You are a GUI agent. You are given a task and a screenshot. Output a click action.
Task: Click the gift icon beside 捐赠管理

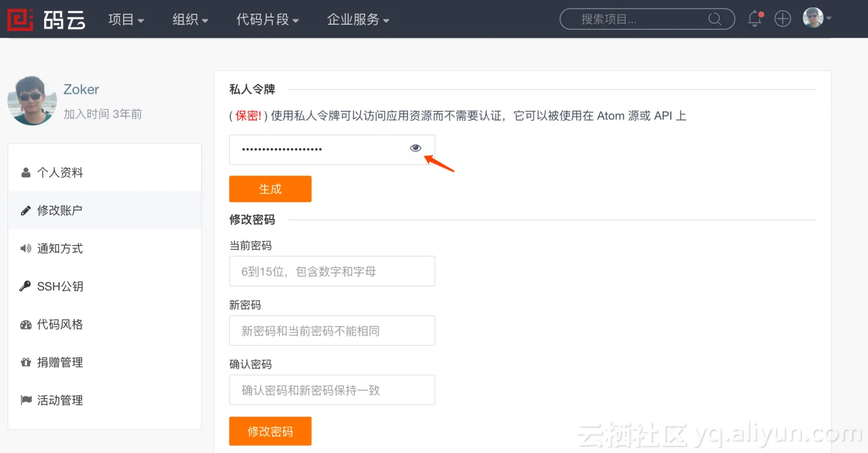click(x=25, y=362)
